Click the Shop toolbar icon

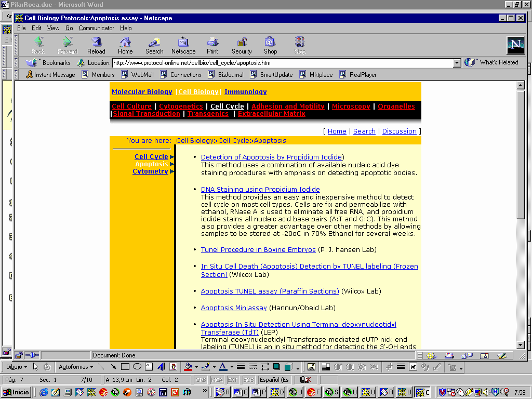point(270,45)
